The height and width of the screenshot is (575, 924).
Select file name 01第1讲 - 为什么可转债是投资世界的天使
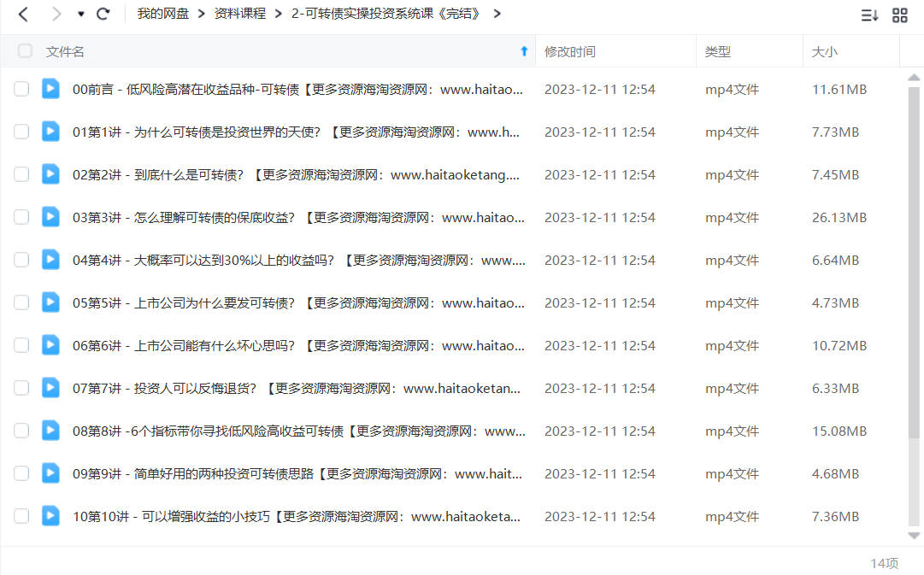(x=296, y=132)
